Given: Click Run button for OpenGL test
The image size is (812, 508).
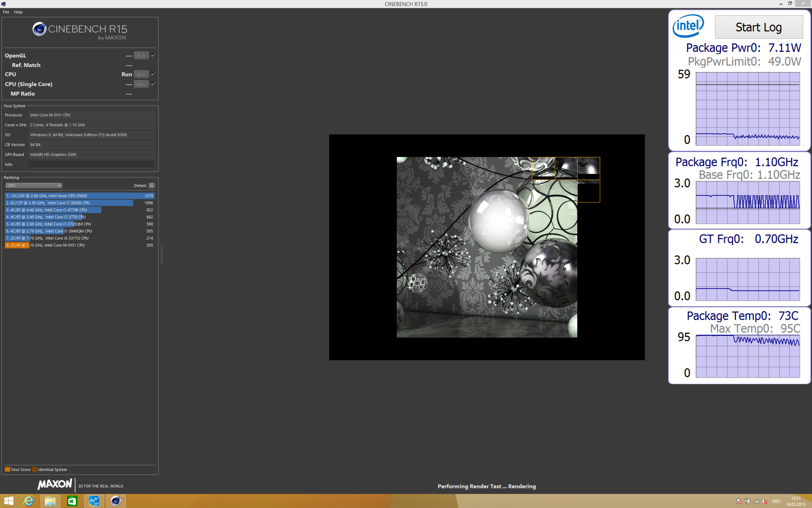Looking at the screenshot, I should pyautogui.click(x=141, y=55).
